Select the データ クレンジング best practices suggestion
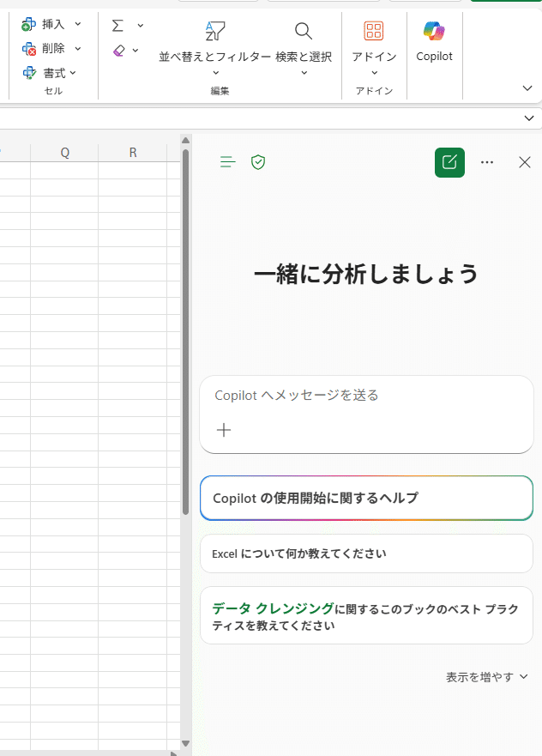The width and height of the screenshot is (542, 756). 367,615
